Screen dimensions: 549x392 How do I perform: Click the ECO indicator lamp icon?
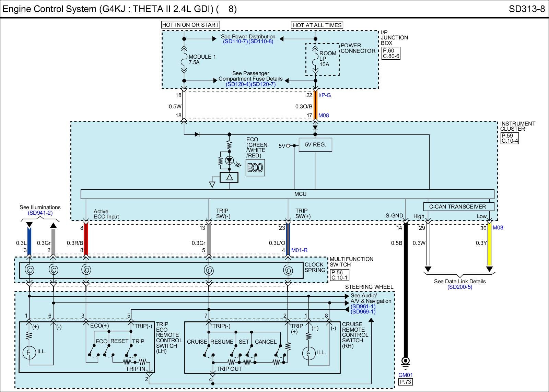255,167
